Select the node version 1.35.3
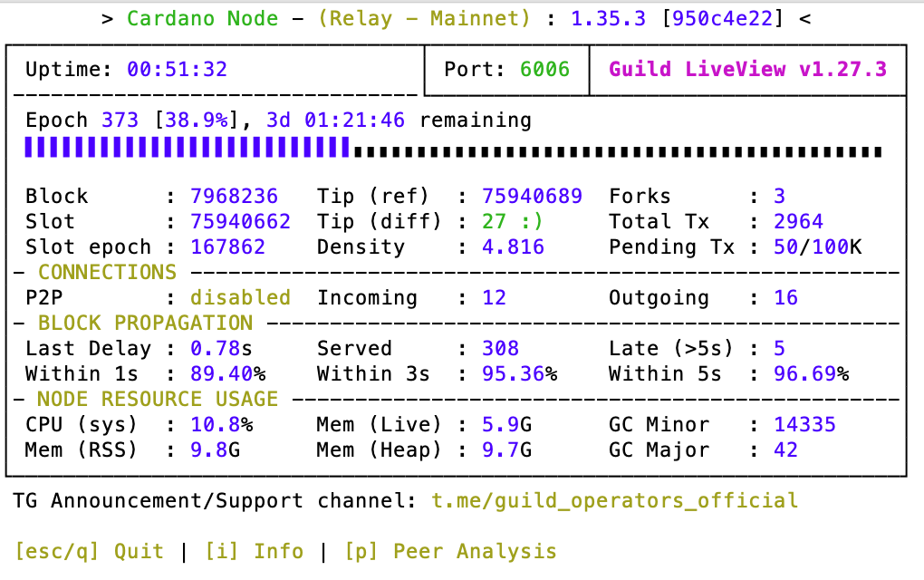 pyautogui.click(x=608, y=19)
